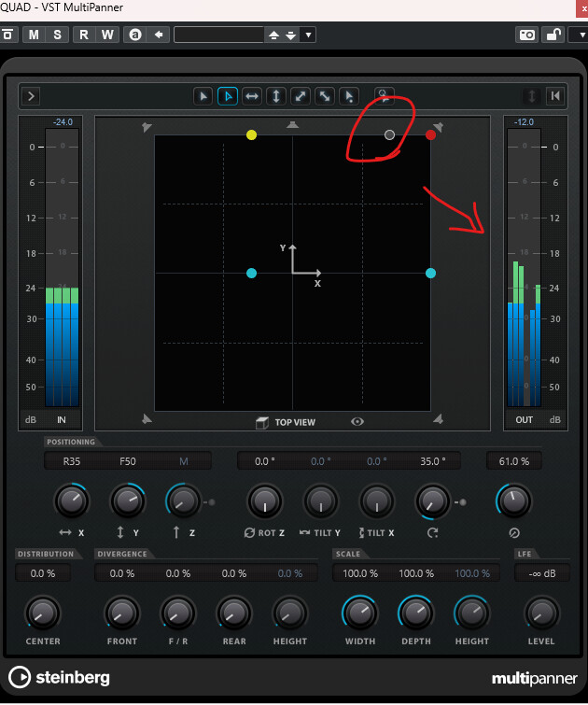
Task: Solo the channel with the S button
Action: [x=58, y=35]
